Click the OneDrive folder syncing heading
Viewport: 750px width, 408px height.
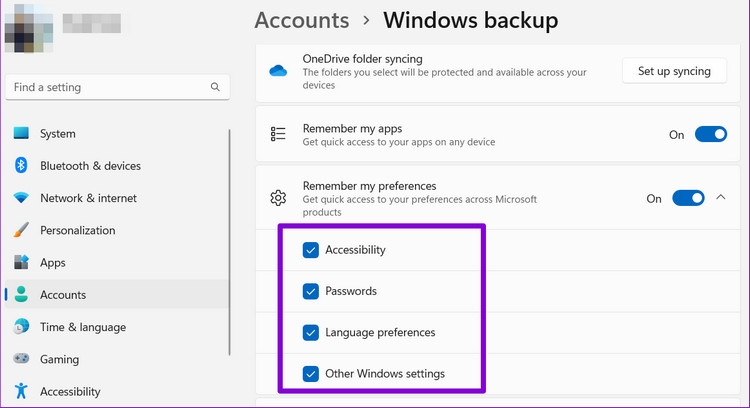point(363,59)
